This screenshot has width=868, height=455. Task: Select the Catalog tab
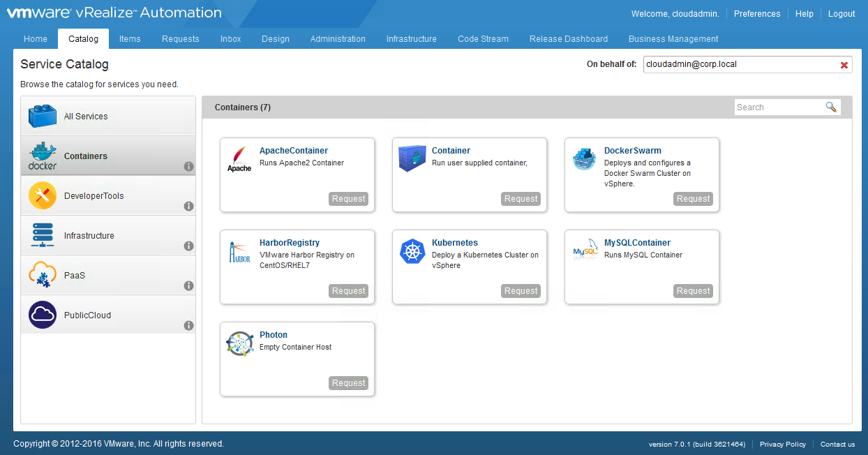(x=84, y=39)
